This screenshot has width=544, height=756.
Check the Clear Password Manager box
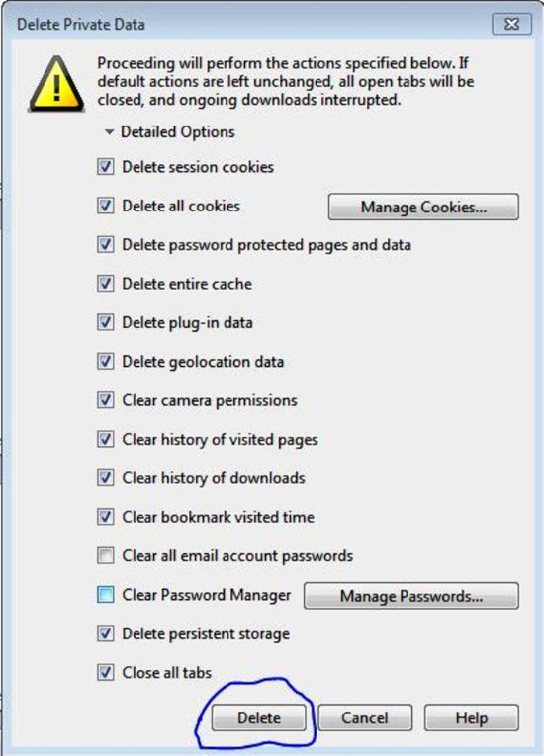click(105, 595)
